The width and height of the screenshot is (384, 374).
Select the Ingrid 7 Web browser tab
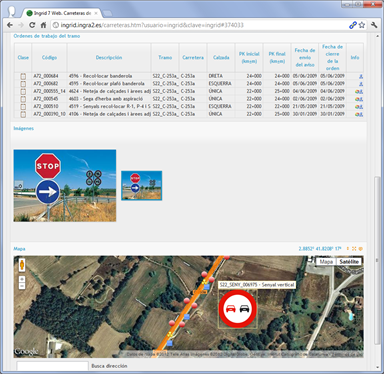coord(62,13)
